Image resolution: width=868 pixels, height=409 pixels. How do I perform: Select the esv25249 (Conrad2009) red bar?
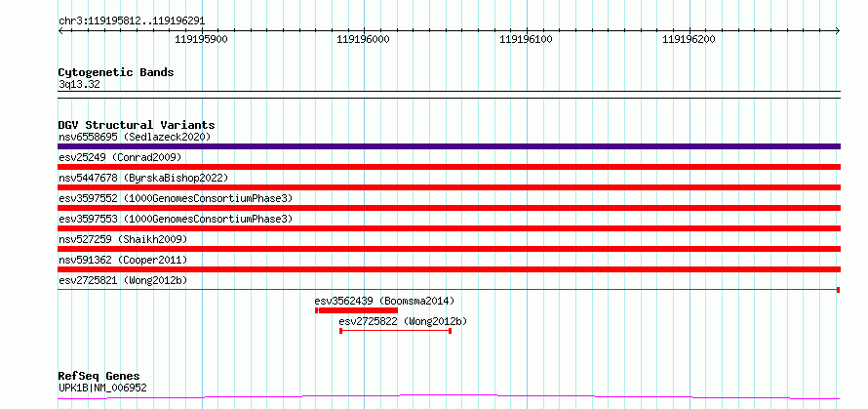449,167
